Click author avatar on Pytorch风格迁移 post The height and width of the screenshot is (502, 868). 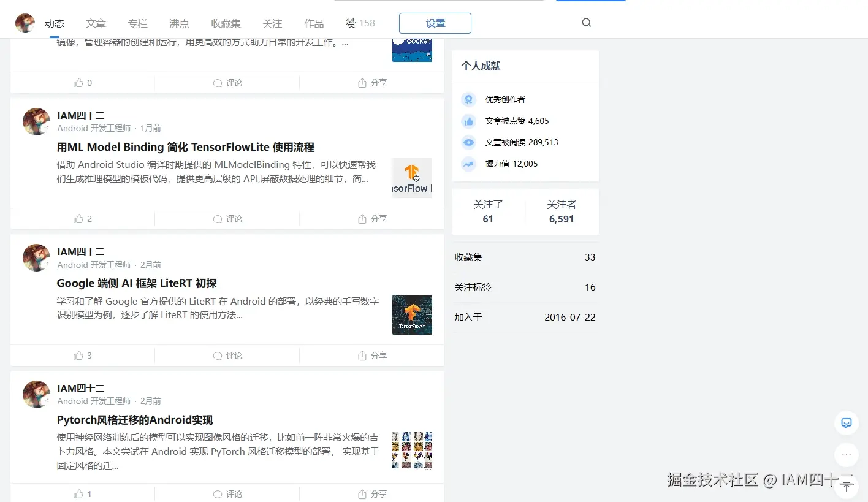click(36, 394)
